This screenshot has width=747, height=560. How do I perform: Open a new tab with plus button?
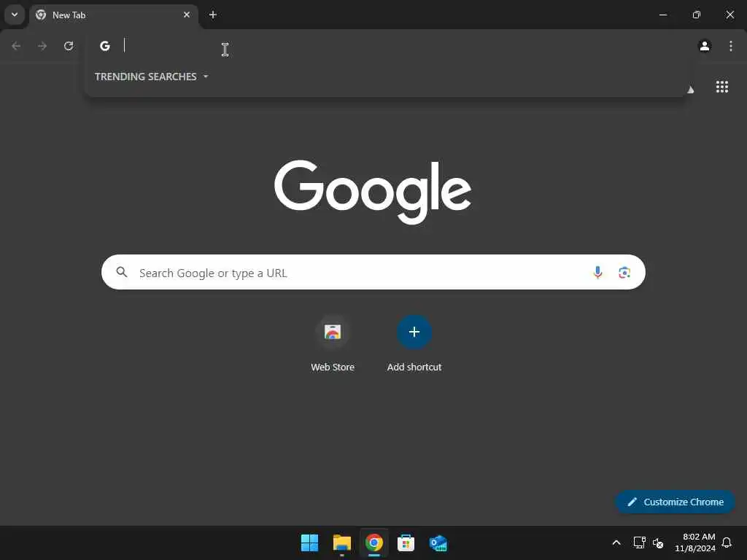coord(213,15)
